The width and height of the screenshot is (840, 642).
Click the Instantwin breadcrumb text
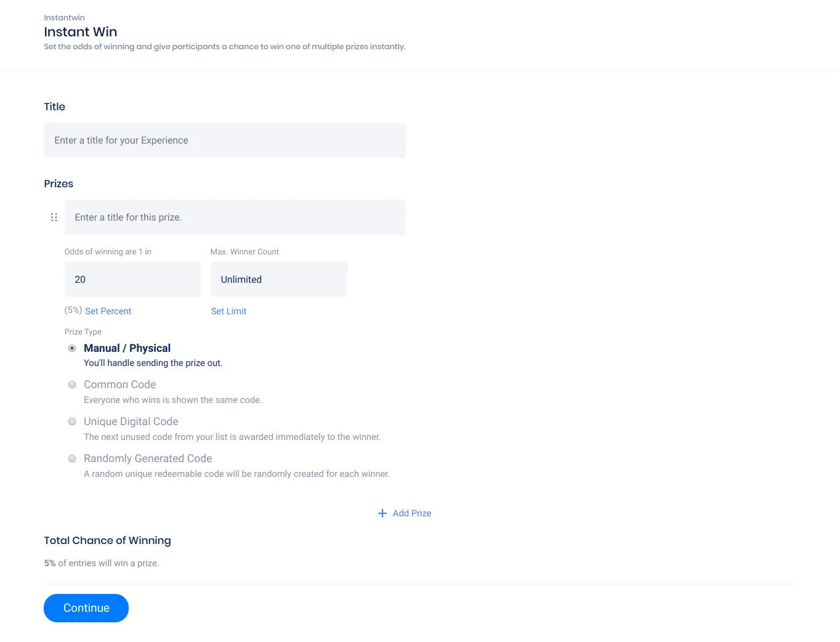64,17
